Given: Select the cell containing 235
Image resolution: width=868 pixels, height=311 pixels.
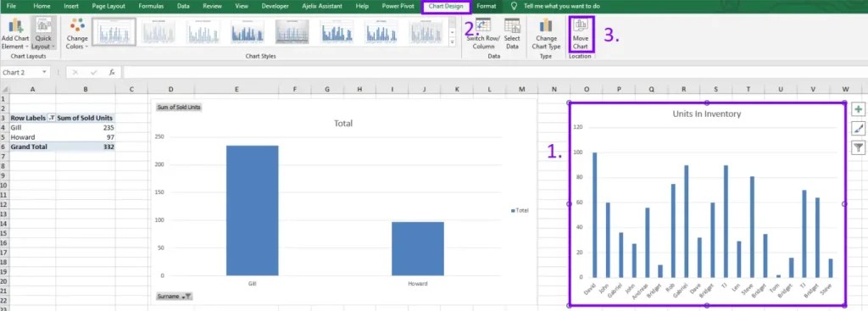Looking at the screenshot, I should (86, 127).
